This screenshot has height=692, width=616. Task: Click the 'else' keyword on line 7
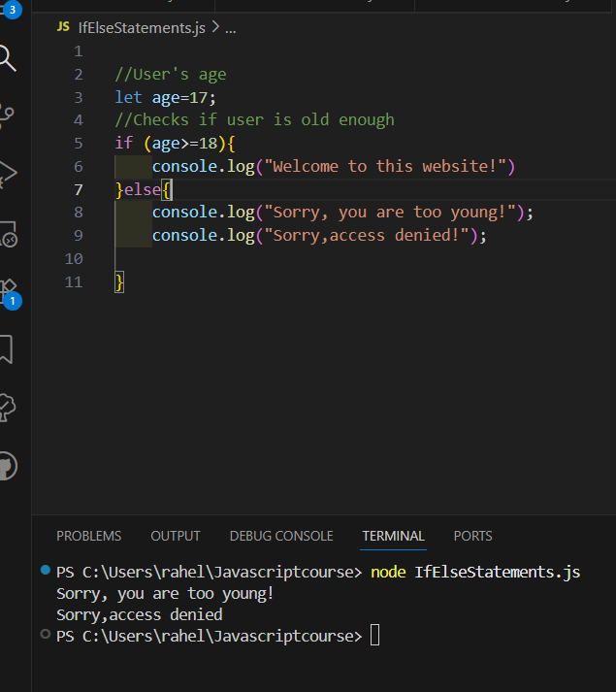click(x=142, y=189)
